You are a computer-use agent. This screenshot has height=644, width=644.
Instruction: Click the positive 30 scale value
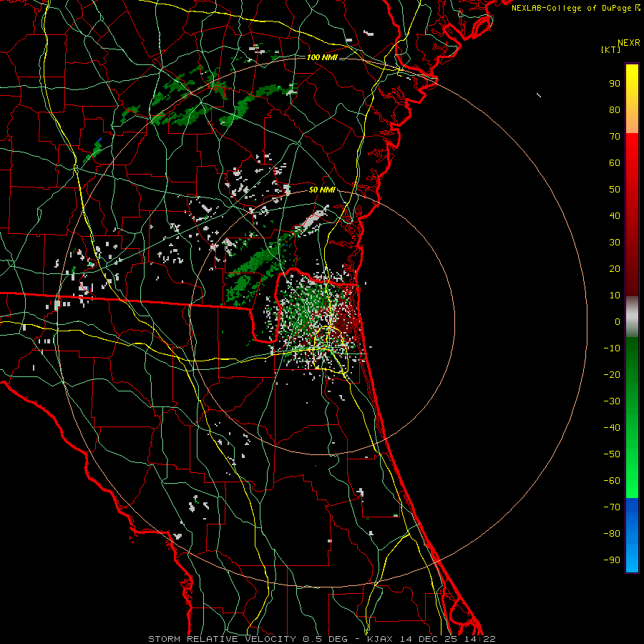615,243
